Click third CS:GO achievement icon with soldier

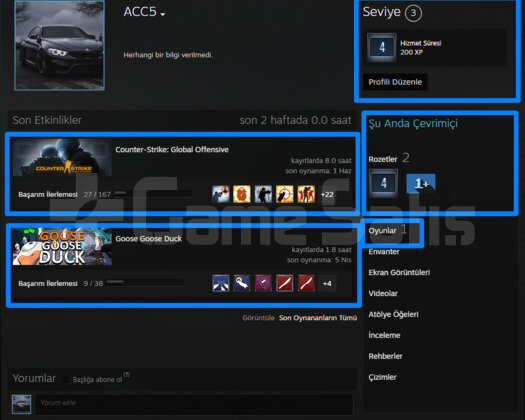(x=263, y=194)
